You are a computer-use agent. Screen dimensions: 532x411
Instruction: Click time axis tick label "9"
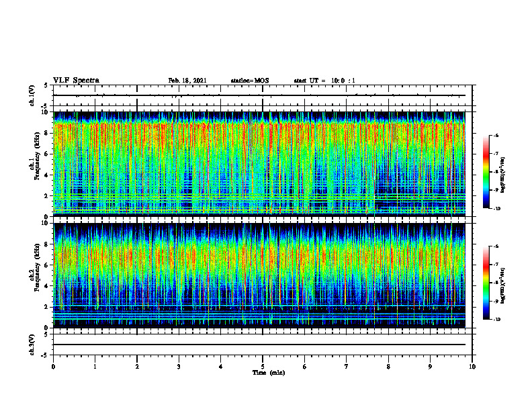[x=430, y=367]
